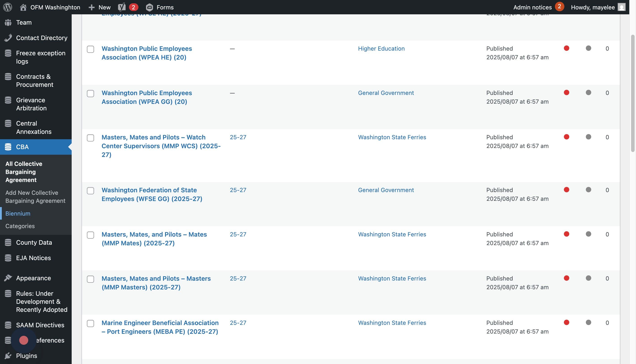This screenshot has width=636, height=364.
Task: Open the Contact Directory phone icon
Action: (x=8, y=38)
